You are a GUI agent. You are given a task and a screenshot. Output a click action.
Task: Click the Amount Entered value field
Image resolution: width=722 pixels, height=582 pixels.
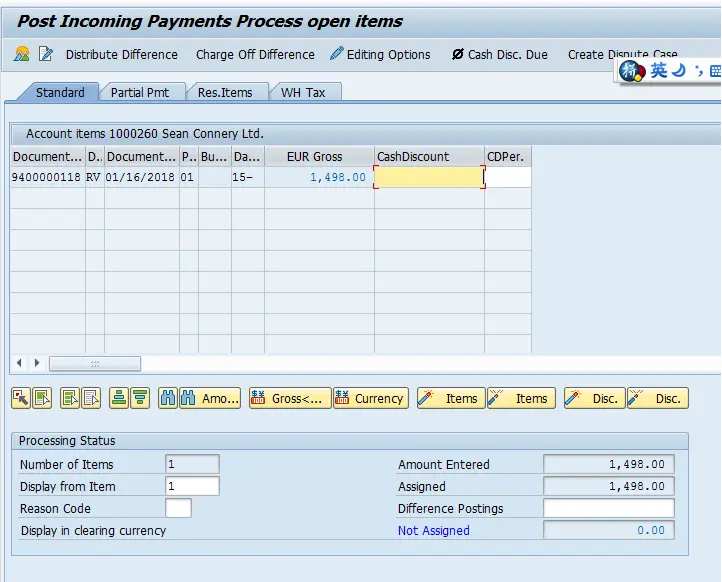tap(609, 464)
